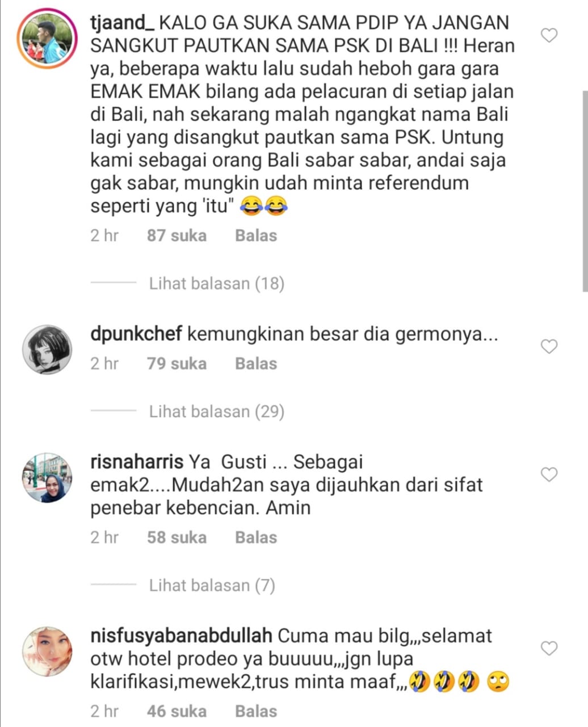Reply to tjaand_ comment via Balas
The width and height of the screenshot is (588, 727).
256,235
